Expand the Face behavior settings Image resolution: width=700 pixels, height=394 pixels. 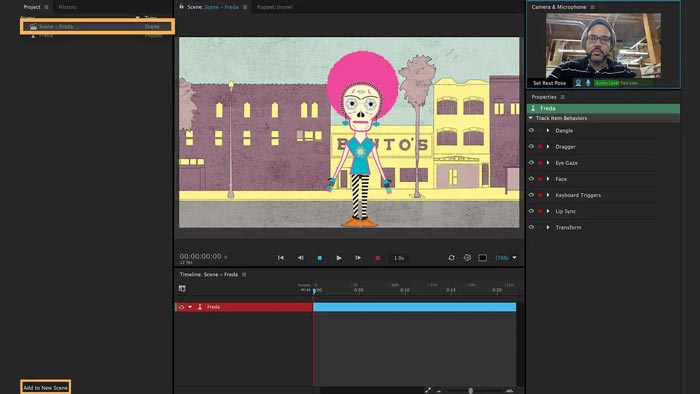[x=548, y=178]
